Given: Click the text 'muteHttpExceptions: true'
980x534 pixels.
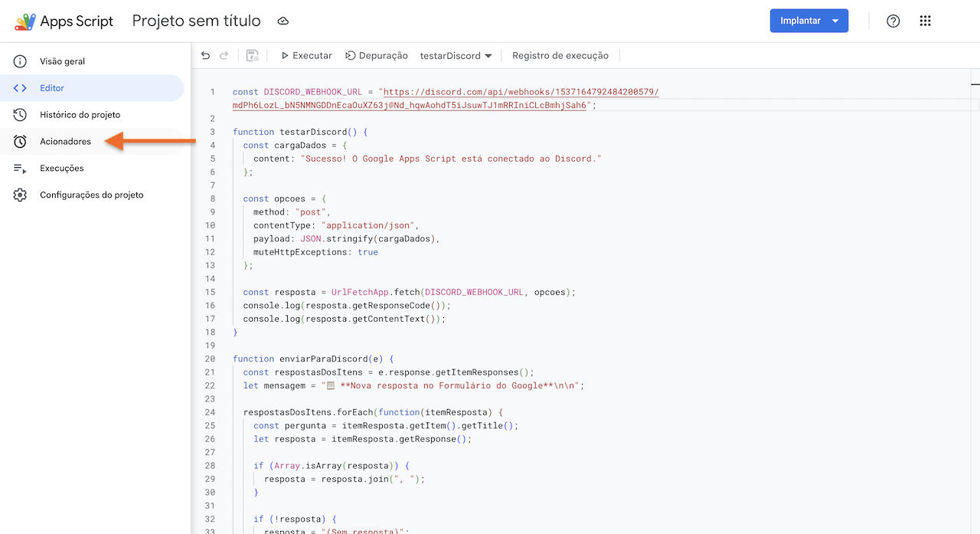Looking at the screenshot, I should click(315, 252).
